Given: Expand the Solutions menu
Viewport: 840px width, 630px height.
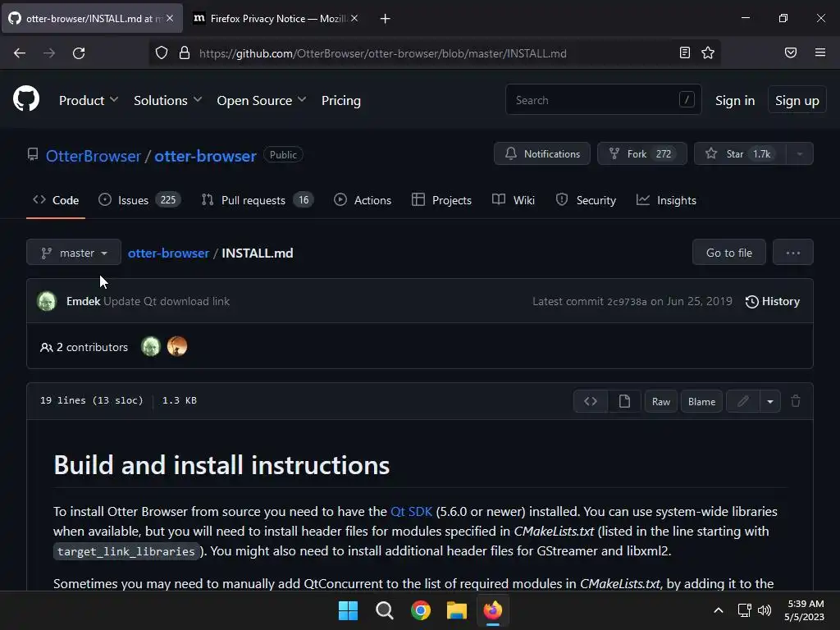Looking at the screenshot, I should [167, 100].
